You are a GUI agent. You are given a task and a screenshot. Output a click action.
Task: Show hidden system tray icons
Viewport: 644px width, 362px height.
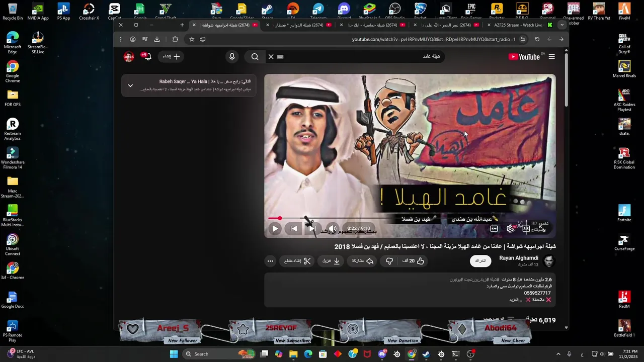pos(558,354)
